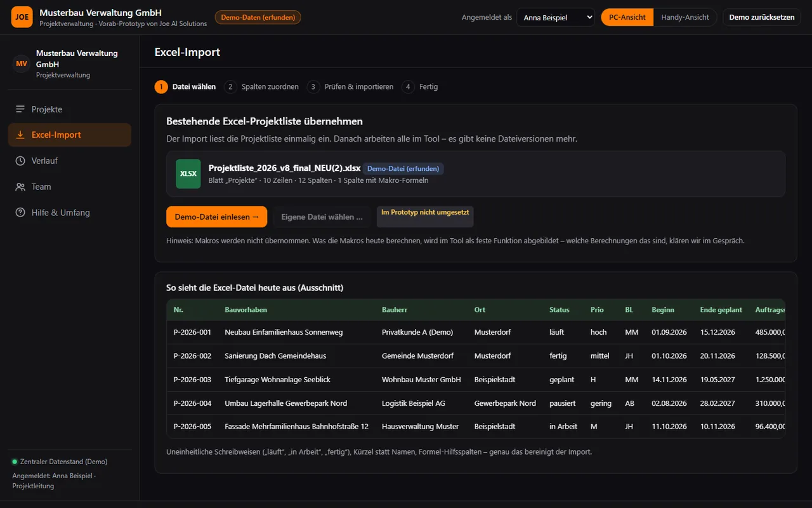Click the pausiert status cell

pyautogui.click(x=563, y=403)
